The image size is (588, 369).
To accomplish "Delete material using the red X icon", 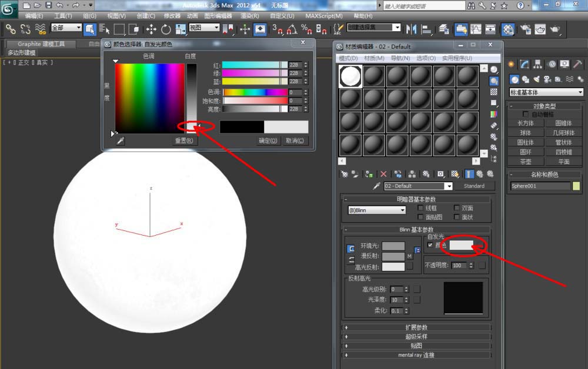I will click(383, 174).
